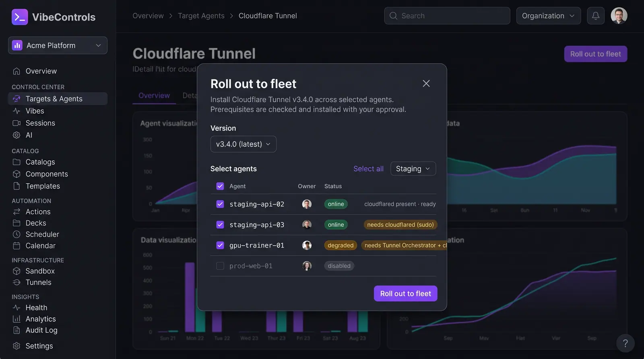
Task: Click the Sandbox box icon
Action: click(x=17, y=271)
